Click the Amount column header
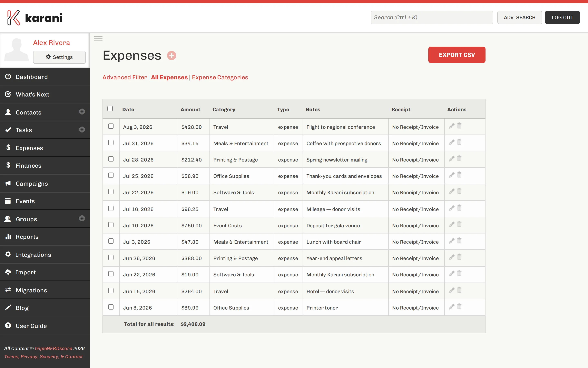 pyautogui.click(x=190, y=110)
